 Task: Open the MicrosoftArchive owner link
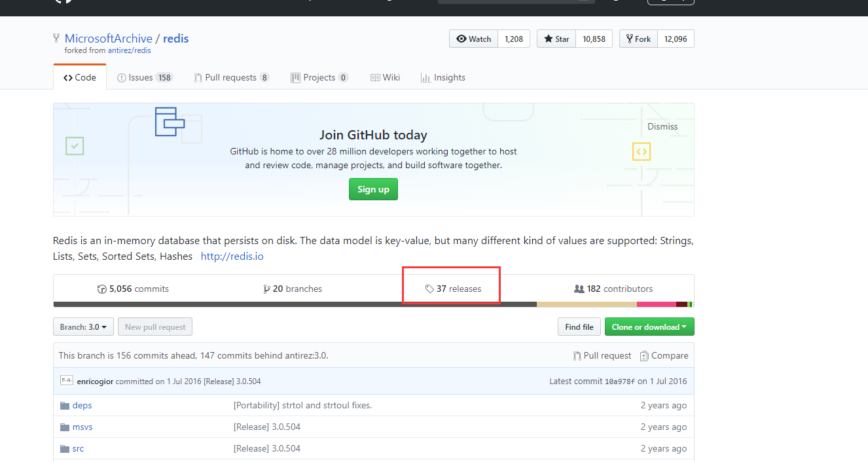[109, 39]
